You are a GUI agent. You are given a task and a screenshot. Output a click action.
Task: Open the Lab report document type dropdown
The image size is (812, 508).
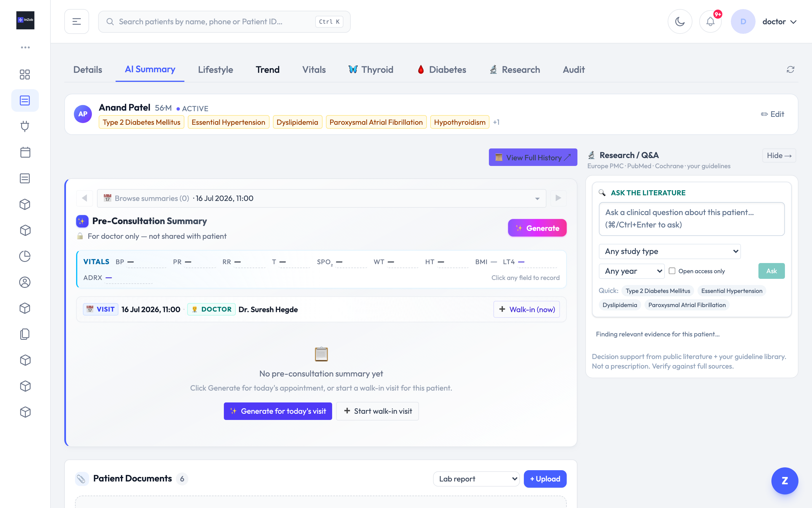(476, 479)
